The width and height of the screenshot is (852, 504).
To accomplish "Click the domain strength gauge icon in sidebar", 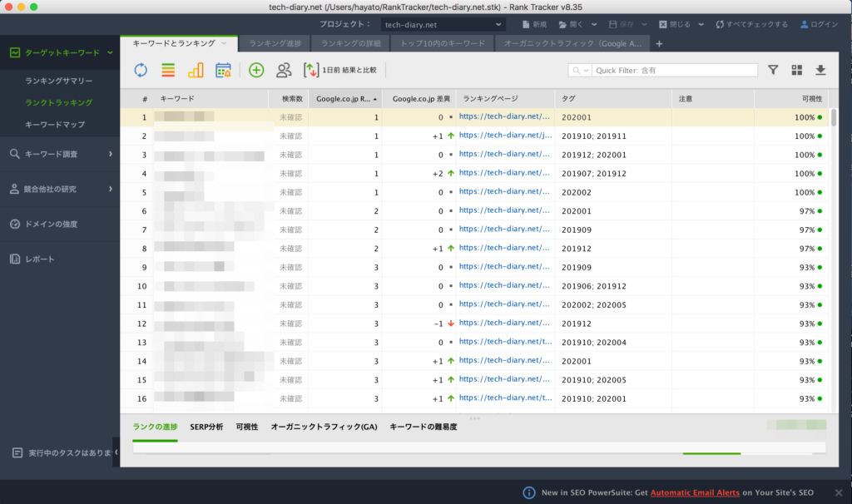I will pos(15,224).
